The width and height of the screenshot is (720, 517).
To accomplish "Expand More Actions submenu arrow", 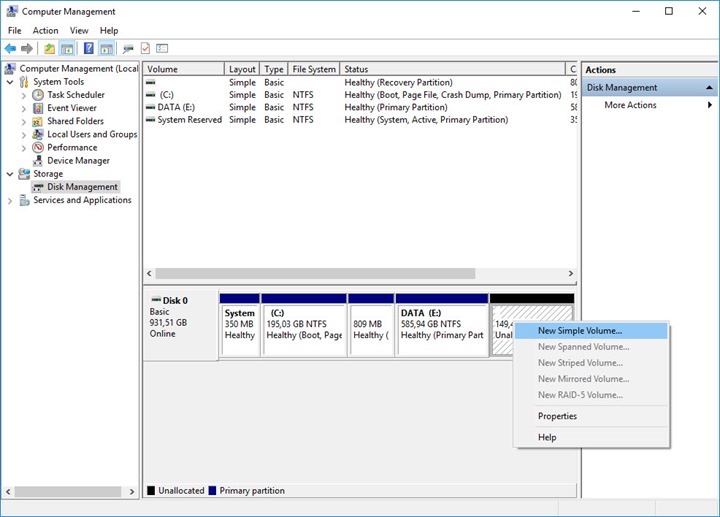I will click(710, 105).
